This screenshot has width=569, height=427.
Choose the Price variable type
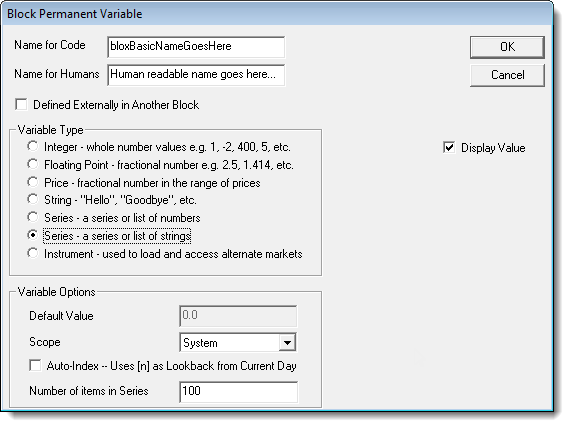click(x=33, y=182)
